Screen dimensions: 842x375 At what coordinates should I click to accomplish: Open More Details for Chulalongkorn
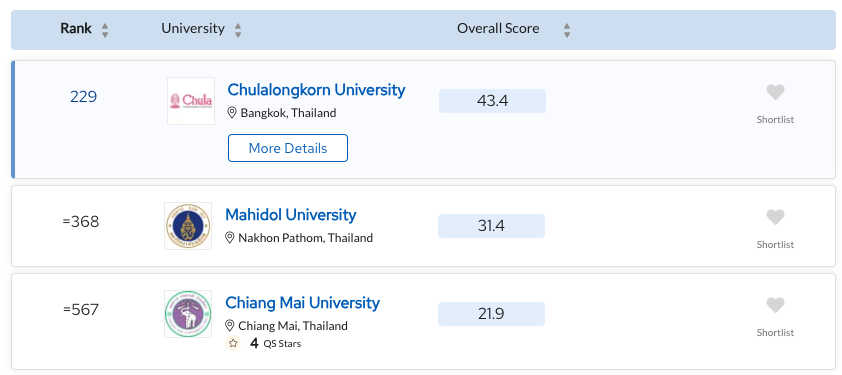point(288,148)
